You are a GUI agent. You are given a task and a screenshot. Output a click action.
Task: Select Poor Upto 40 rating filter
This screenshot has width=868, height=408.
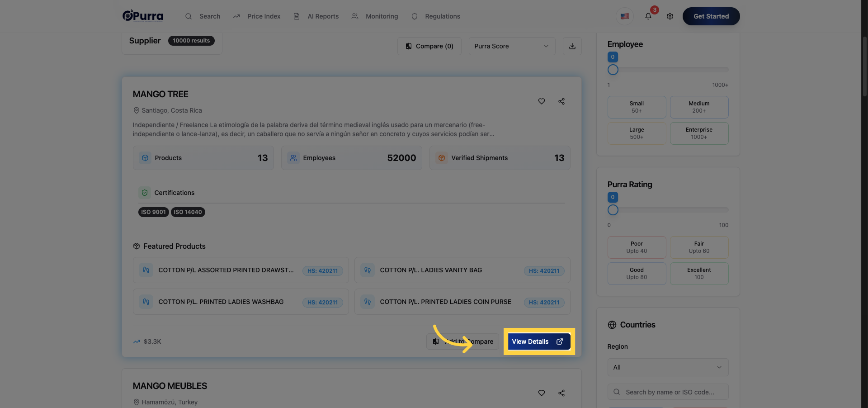click(x=637, y=247)
